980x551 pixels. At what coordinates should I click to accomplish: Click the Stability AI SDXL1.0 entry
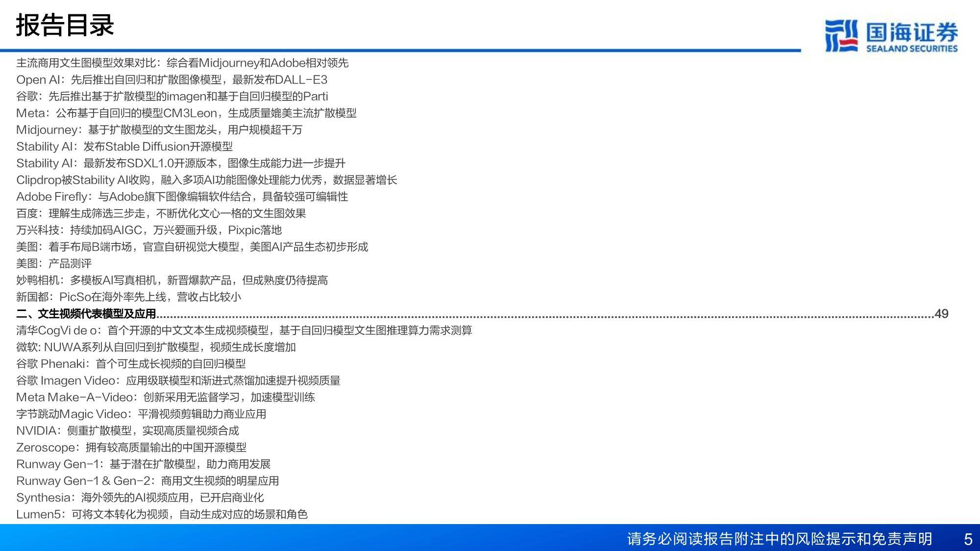click(x=181, y=163)
